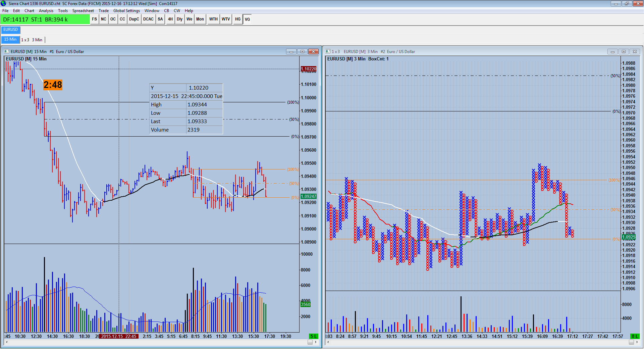Open the Help menu
Image resolution: width=644 pixels, height=349 pixels.
[189, 11]
